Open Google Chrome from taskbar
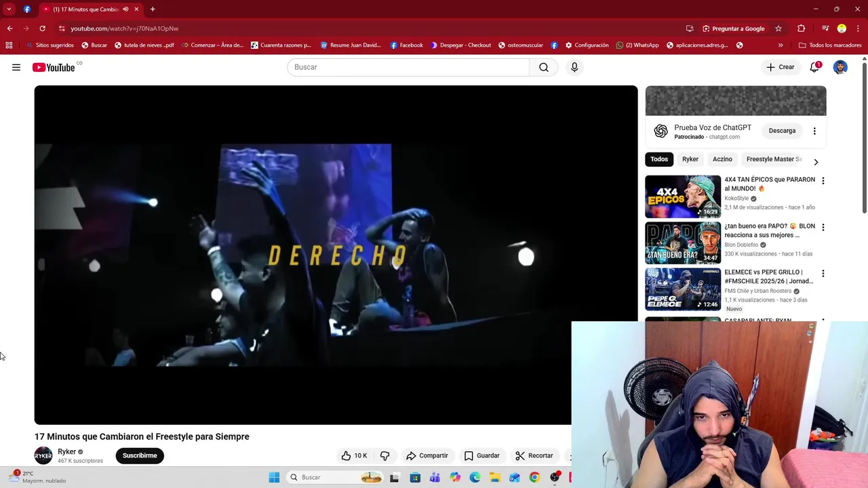868x488 pixels. pos(534,477)
